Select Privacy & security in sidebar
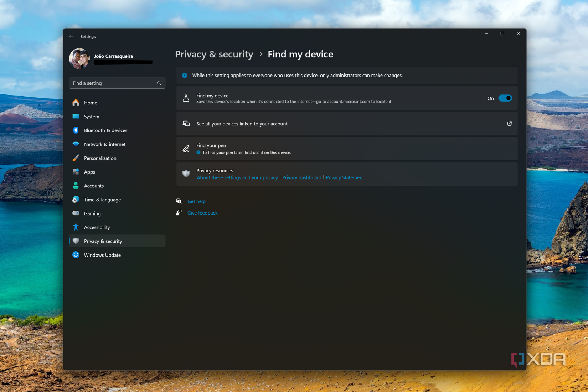This screenshot has height=392, width=588. (117, 241)
